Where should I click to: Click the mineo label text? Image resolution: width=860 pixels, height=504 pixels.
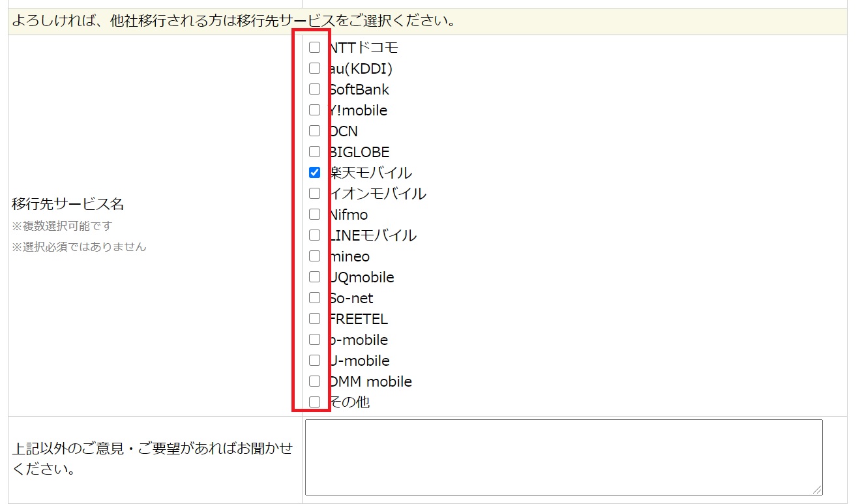click(349, 256)
